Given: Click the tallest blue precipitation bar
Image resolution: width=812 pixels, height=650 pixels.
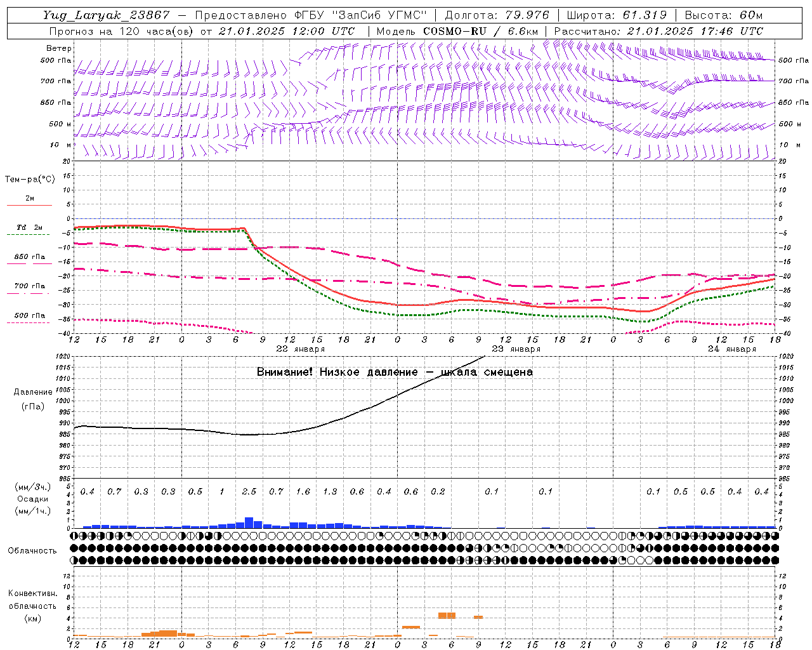Looking at the screenshot, I should pos(249,522).
